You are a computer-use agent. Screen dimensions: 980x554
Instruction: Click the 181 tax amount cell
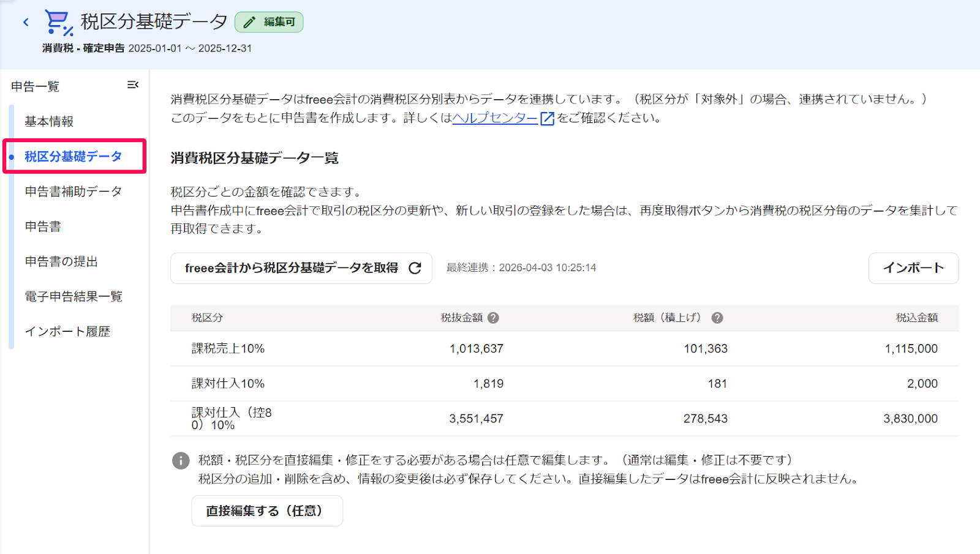[x=717, y=383]
